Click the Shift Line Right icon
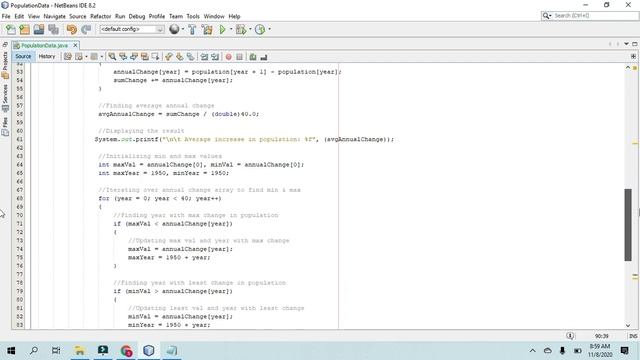640x360 pixels. (215, 57)
